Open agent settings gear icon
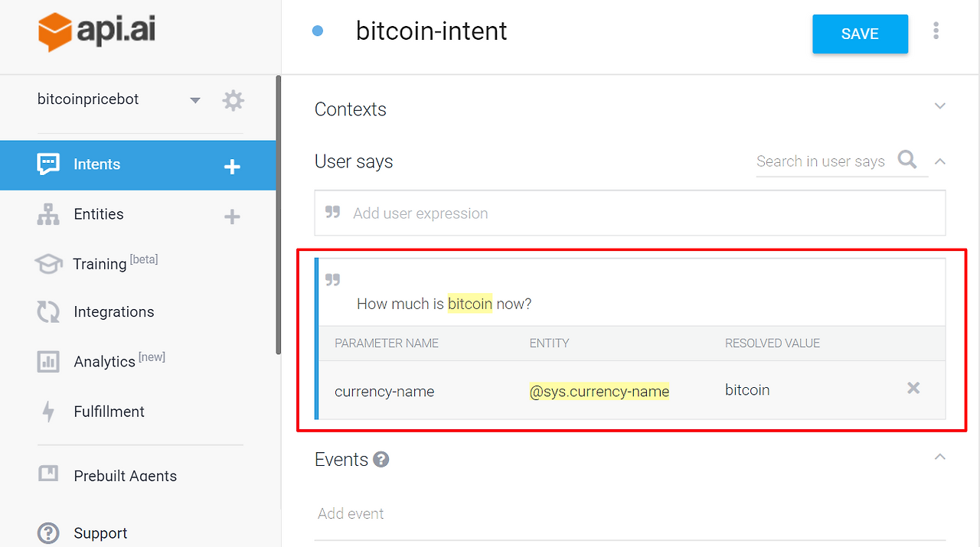 (233, 100)
